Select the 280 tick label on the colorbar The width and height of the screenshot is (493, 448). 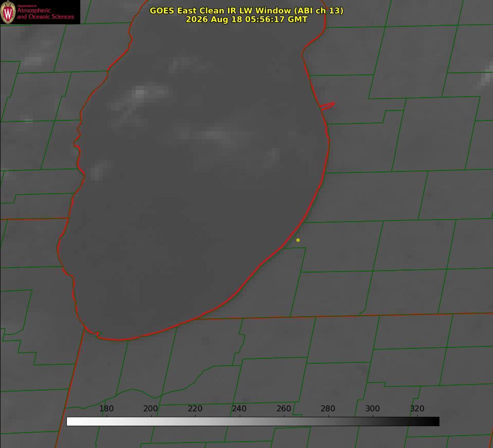pos(328,408)
